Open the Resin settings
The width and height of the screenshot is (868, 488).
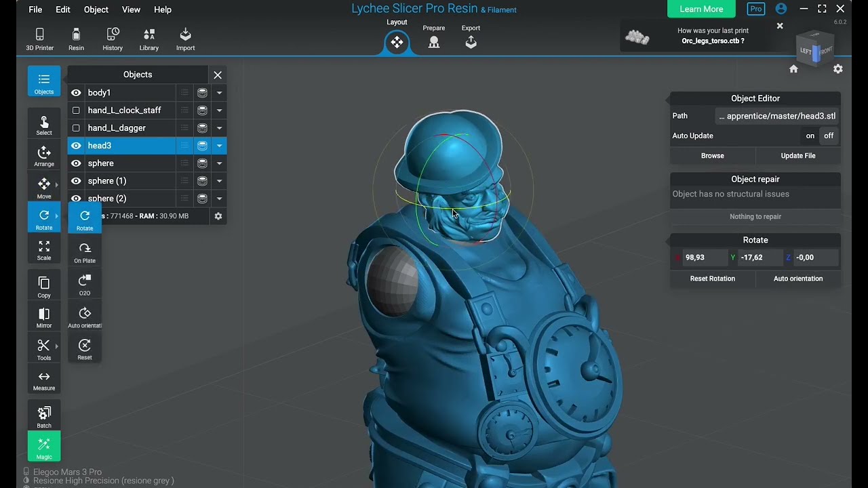pos(76,39)
